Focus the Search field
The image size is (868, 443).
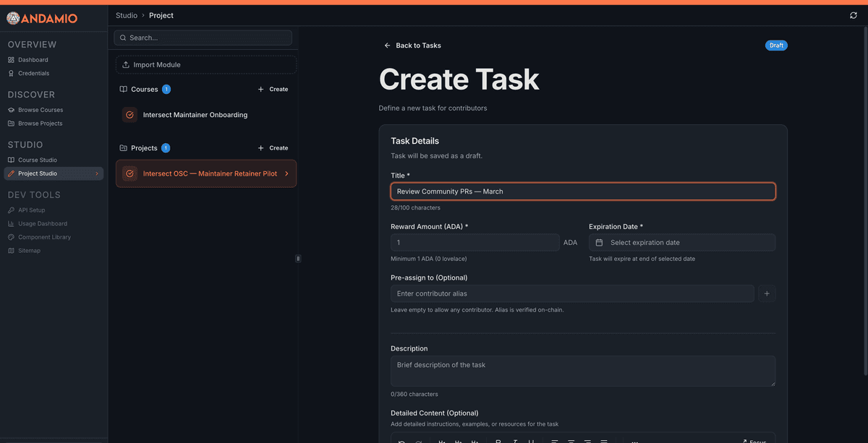coord(203,38)
